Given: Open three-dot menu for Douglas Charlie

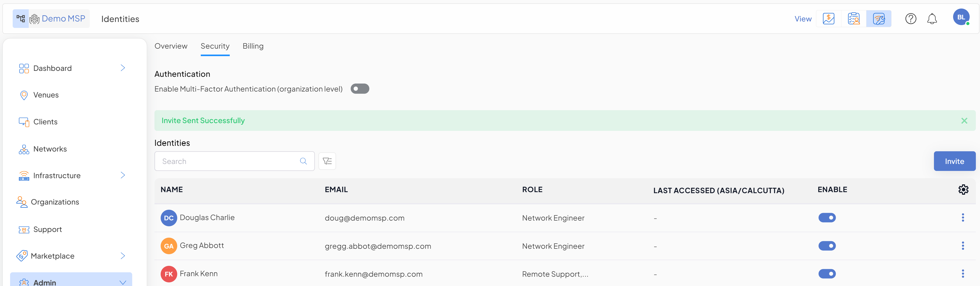Looking at the screenshot, I should (x=962, y=217).
